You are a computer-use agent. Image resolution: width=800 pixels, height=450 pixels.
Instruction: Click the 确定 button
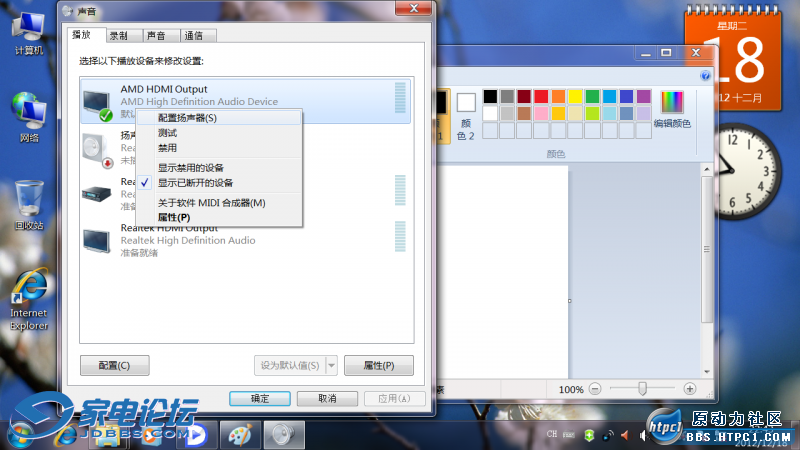260,398
